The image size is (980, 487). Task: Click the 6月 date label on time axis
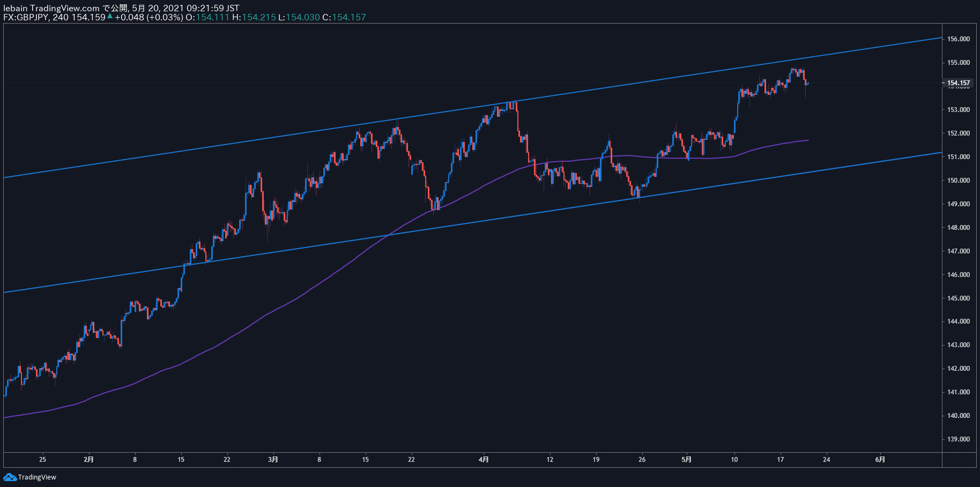880,459
